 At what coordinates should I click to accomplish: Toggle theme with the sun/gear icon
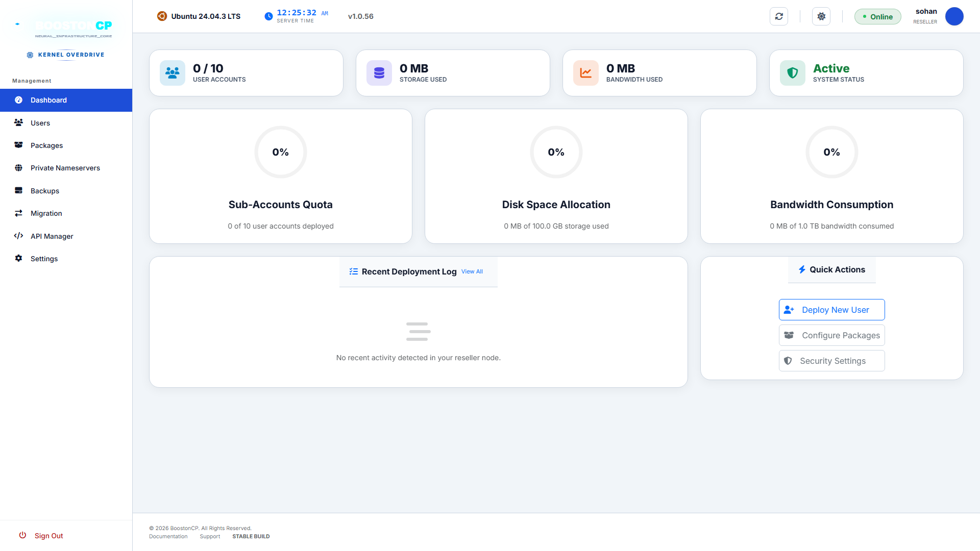[x=821, y=16]
